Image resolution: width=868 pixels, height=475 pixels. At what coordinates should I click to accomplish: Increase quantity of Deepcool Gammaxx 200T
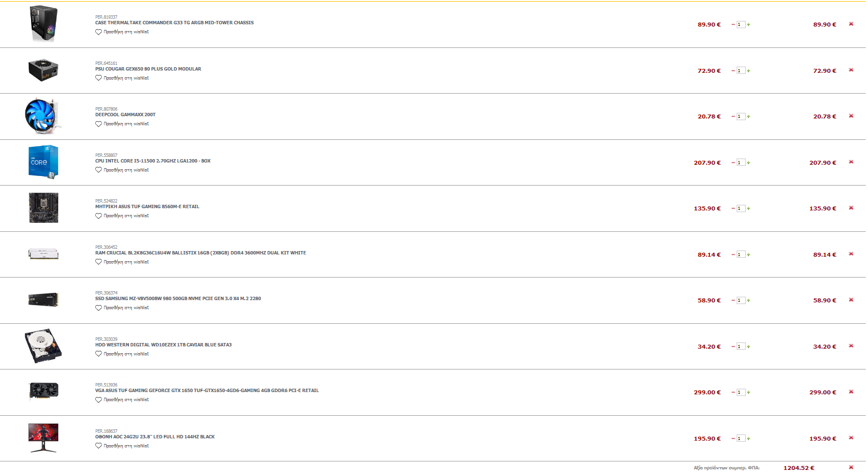pyautogui.click(x=749, y=116)
